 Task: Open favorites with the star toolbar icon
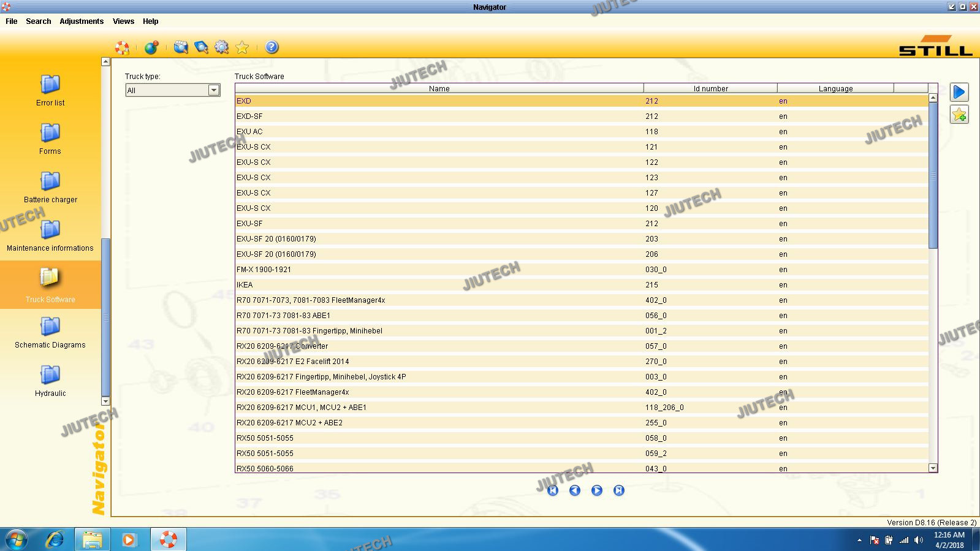tap(242, 47)
